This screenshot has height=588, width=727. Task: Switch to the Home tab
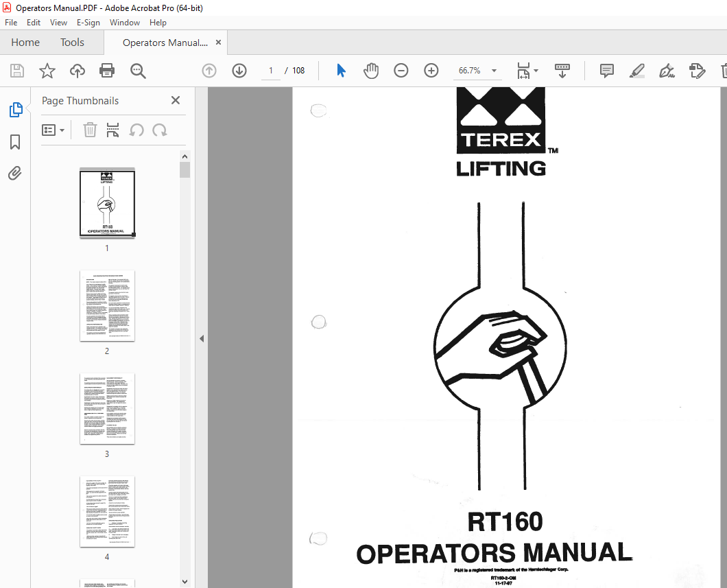coord(25,43)
